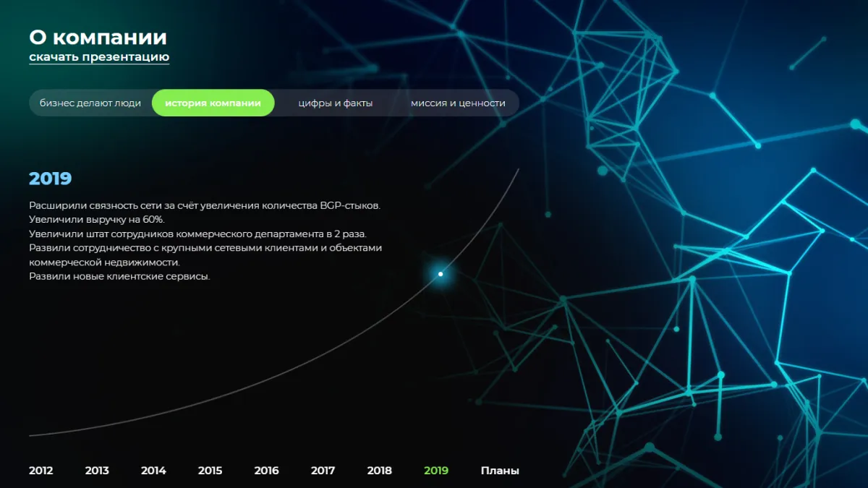Go to 'миссия и ценности' tab

pos(458,103)
